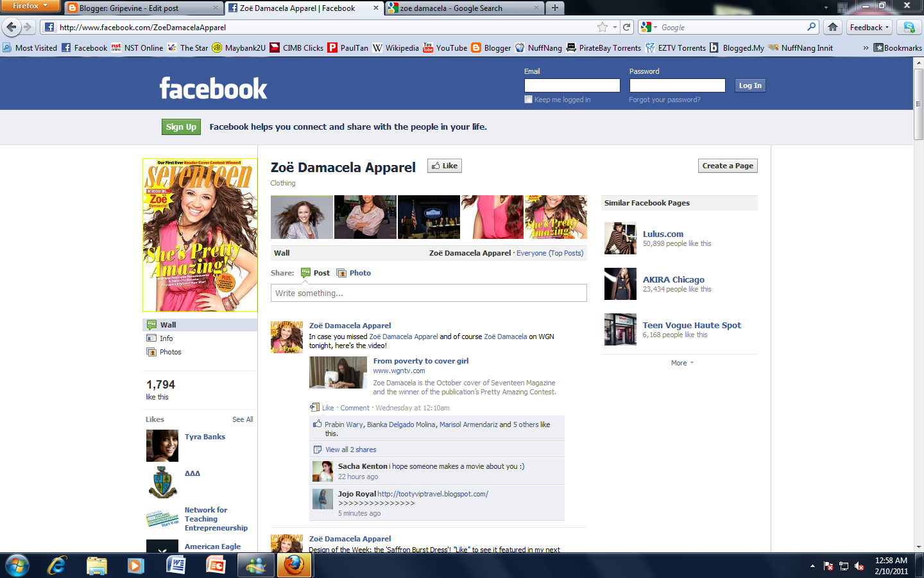Open the Facebook bookmark in bookmarks toolbar
This screenshot has width=924, height=578.
tap(84, 48)
